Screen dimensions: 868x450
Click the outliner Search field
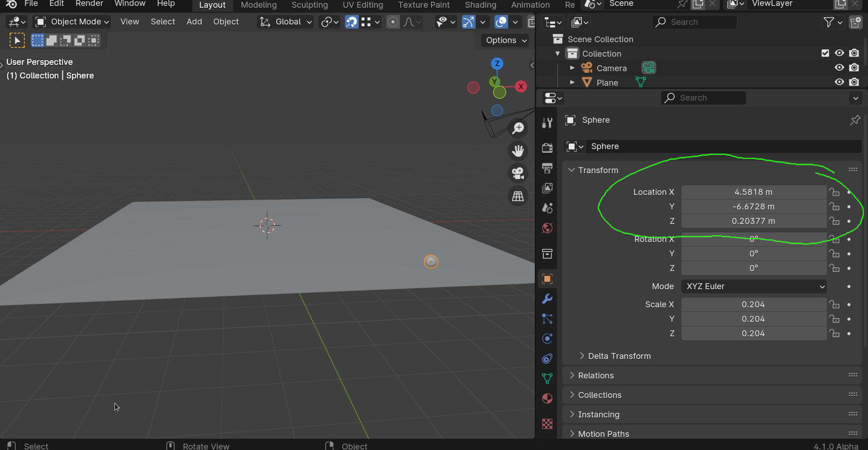(695, 22)
